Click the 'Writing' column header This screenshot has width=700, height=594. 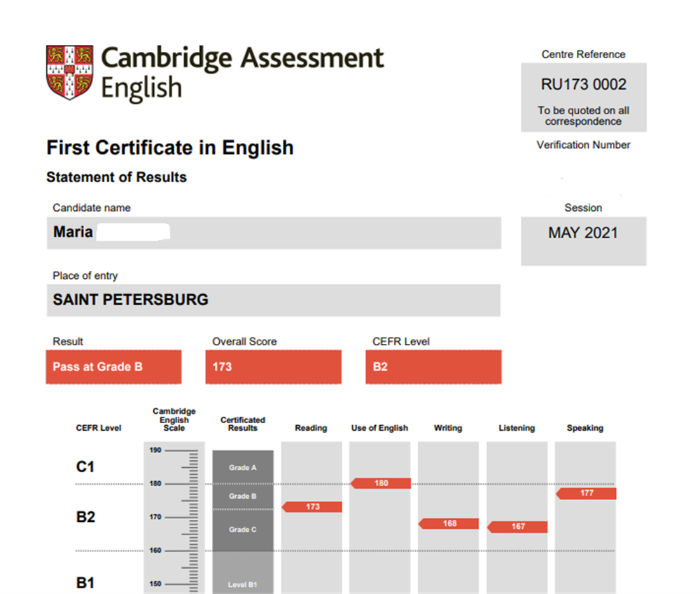tap(448, 428)
